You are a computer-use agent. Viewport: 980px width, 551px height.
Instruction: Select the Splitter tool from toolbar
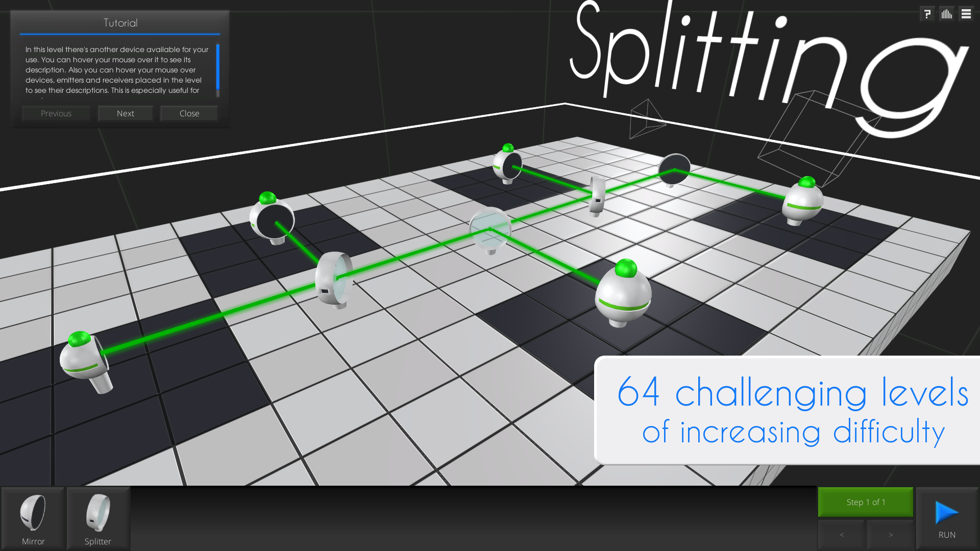(97, 515)
